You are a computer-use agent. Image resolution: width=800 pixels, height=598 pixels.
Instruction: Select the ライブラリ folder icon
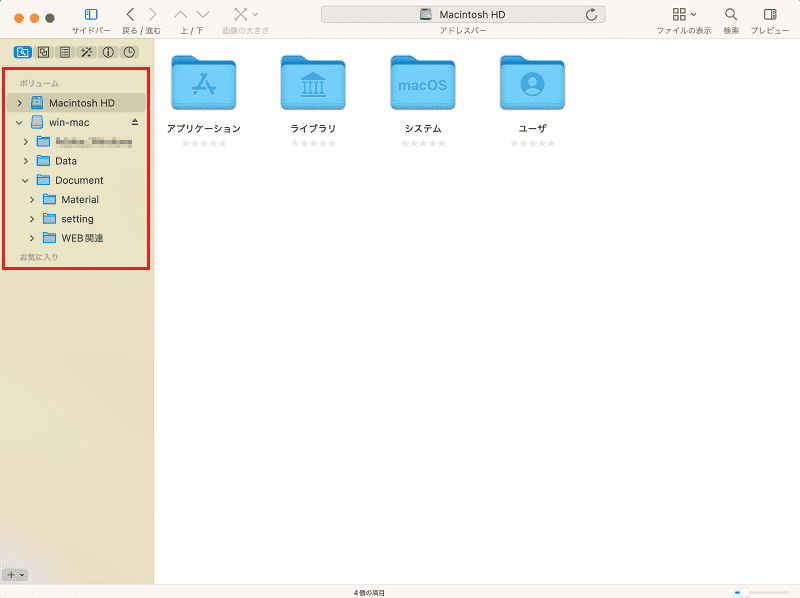click(x=313, y=83)
